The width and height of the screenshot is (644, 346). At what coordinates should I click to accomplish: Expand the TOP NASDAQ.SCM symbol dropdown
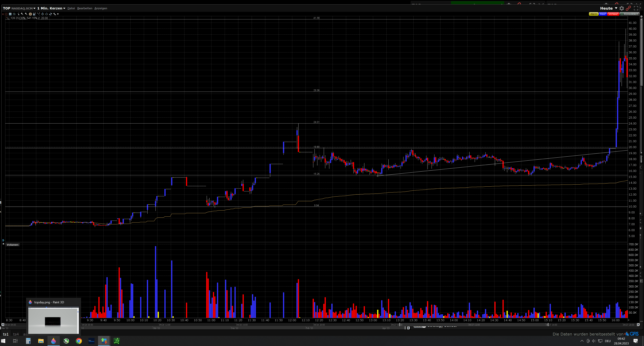(x=35, y=8)
